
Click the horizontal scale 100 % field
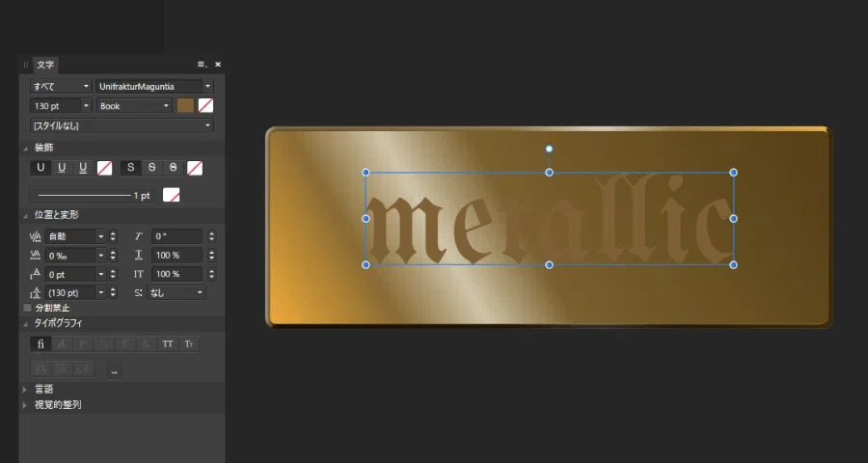pyautogui.click(x=177, y=256)
